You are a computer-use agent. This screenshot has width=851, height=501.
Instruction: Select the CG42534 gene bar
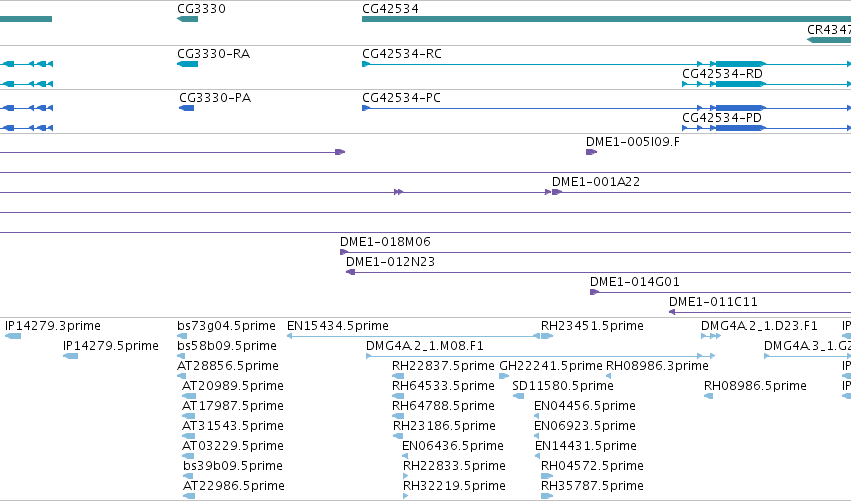[x=606, y=20]
